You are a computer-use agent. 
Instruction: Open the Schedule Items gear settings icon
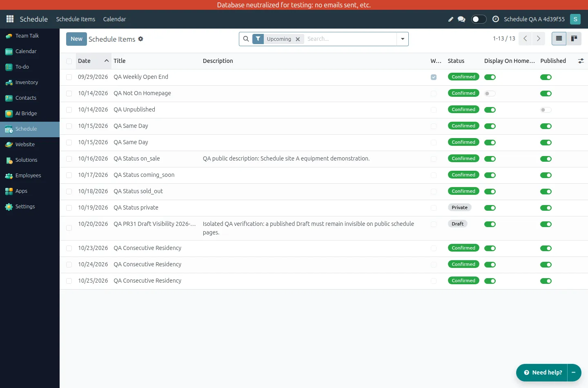(140, 39)
